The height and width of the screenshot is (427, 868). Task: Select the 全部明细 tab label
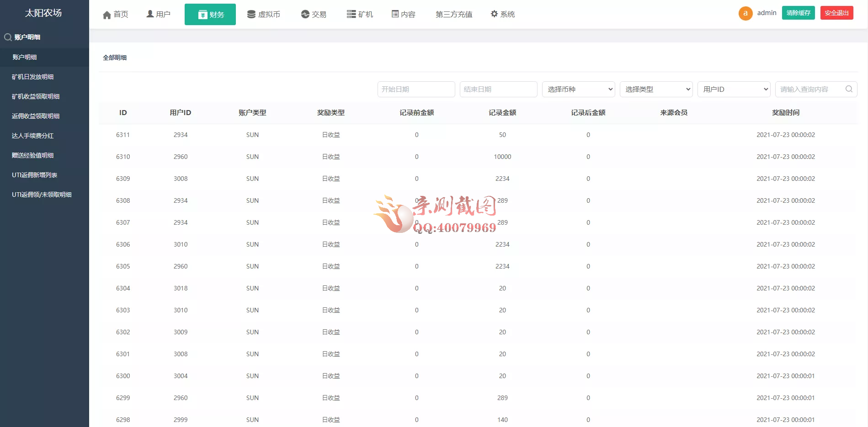click(114, 58)
